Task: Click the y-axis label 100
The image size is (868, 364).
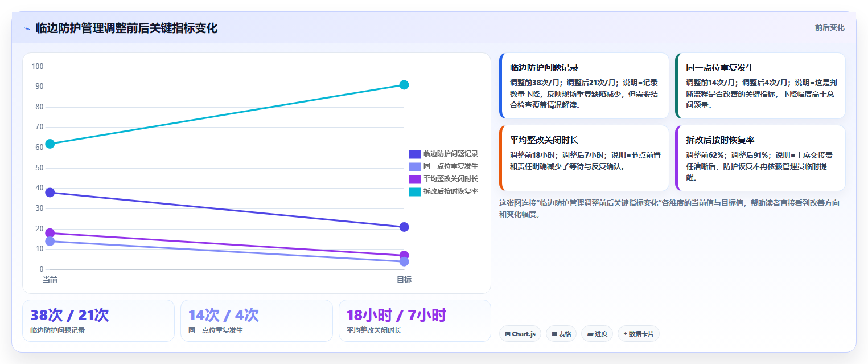Action: 38,67
